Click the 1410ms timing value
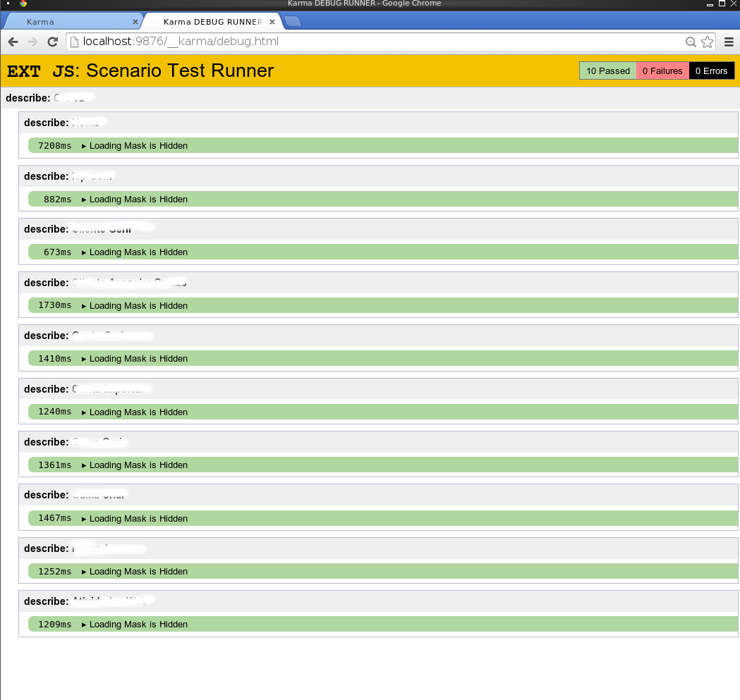The height and width of the screenshot is (700, 740). [x=55, y=359]
